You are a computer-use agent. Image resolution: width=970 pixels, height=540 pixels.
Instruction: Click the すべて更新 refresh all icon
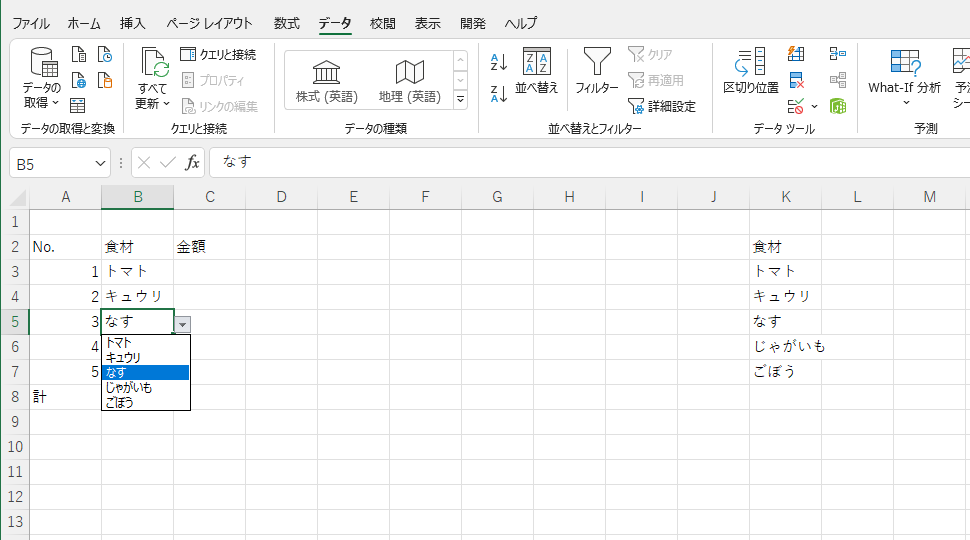[x=153, y=62]
